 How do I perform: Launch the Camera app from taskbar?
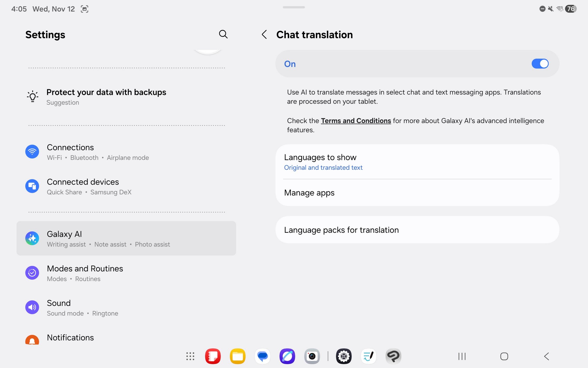pos(312,356)
